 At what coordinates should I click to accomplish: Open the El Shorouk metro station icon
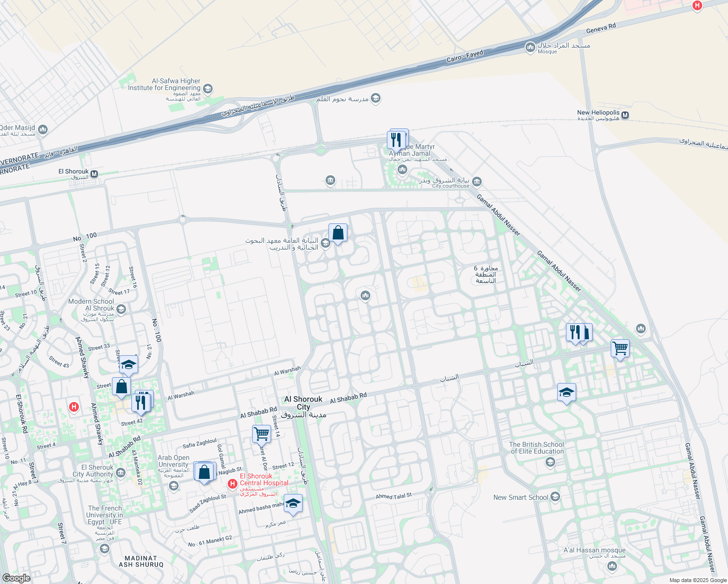[x=94, y=174]
